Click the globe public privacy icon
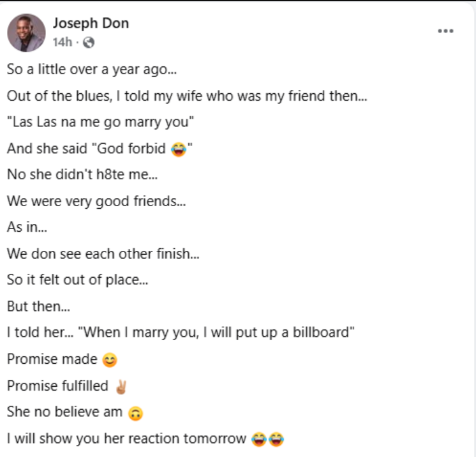Image resolution: width=476 pixels, height=457 pixels. pyautogui.click(x=89, y=43)
